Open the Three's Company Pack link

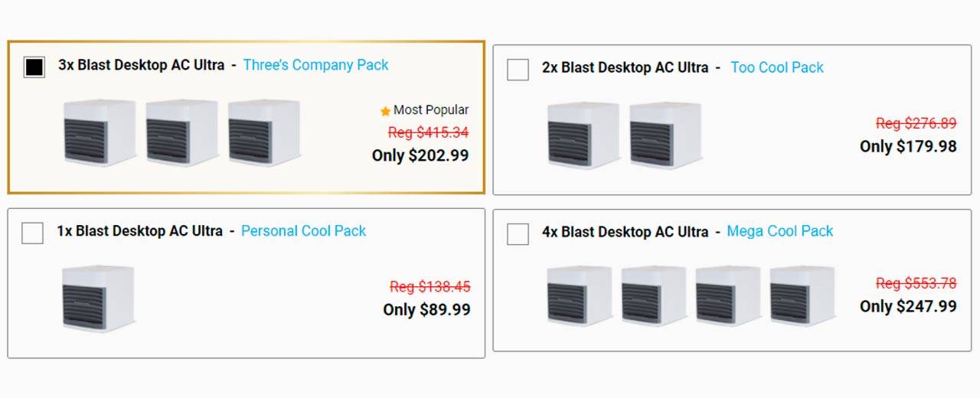point(315,65)
